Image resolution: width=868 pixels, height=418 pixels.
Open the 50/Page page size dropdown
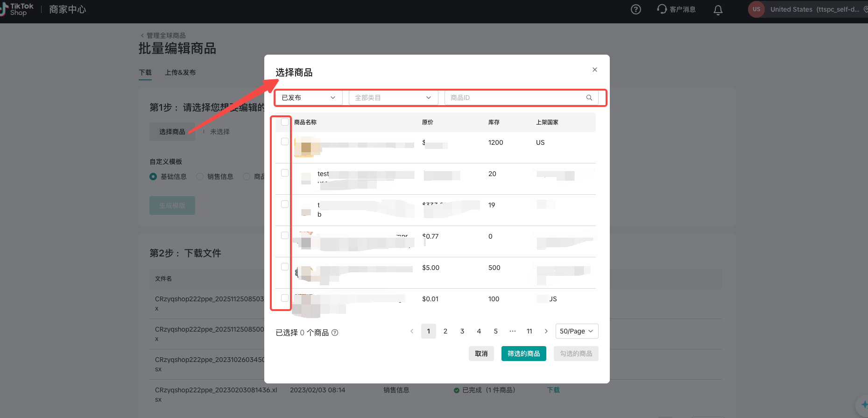(576, 331)
